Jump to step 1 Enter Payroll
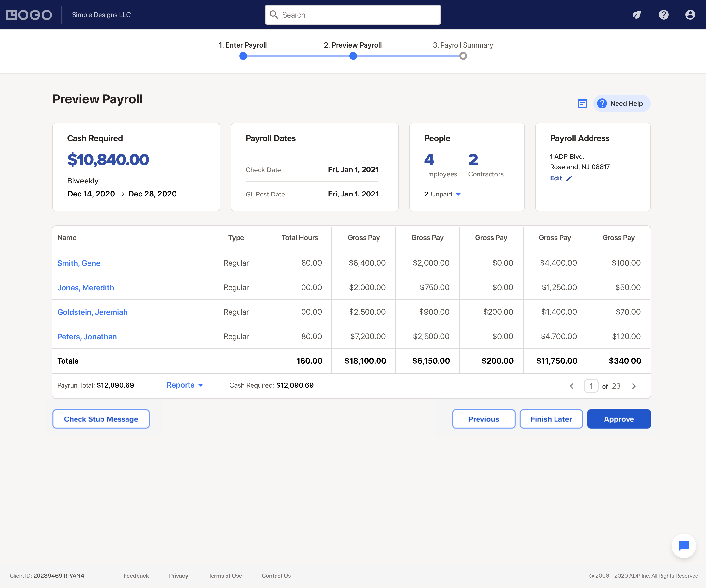 click(x=243, y=45)
